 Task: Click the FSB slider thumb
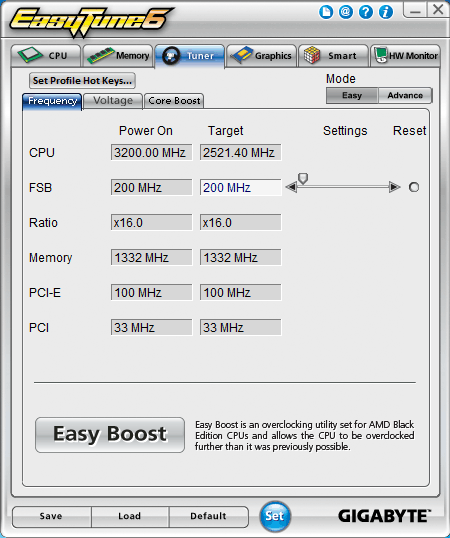(x=303, y=178)
